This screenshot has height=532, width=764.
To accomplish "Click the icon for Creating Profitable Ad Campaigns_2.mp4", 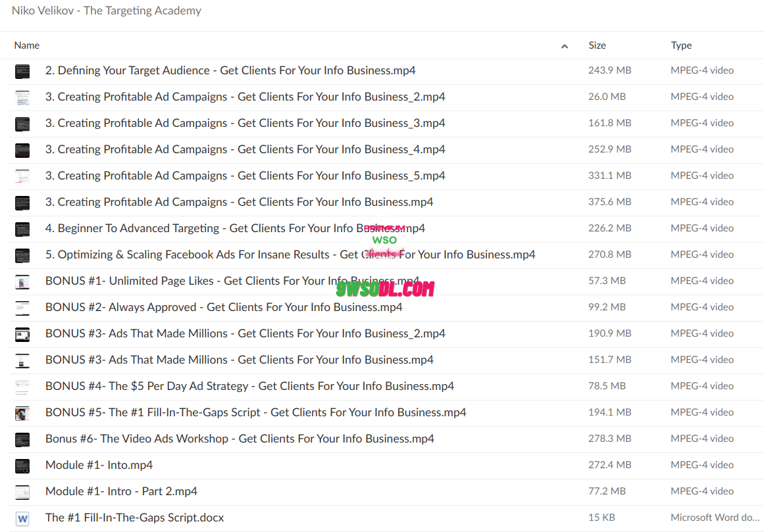I will 22,97.
